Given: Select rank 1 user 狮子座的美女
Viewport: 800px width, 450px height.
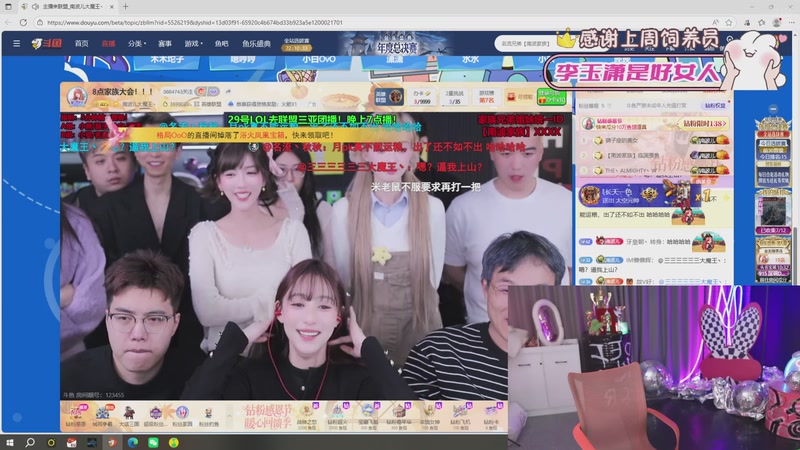Looking at the screenshot, I should [622, 140].
